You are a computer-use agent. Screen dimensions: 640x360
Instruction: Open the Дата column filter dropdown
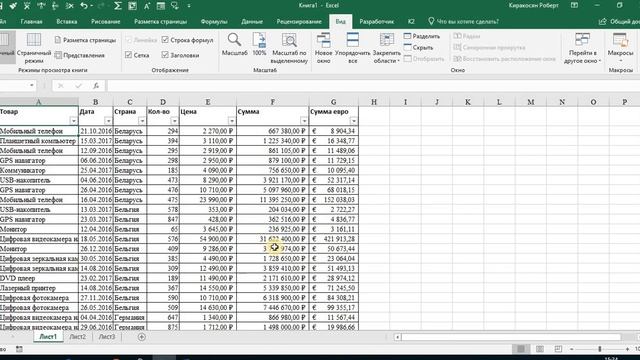108,121
